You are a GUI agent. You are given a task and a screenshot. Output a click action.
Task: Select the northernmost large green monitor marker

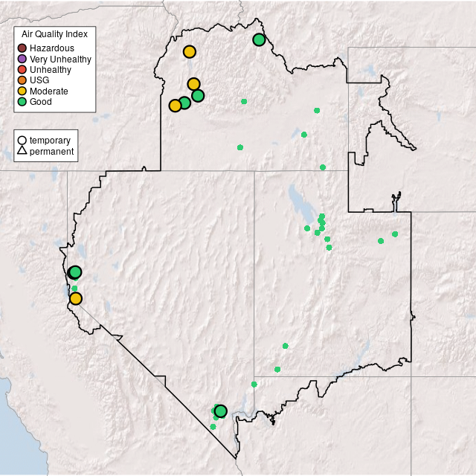click(x=259, y=39)
